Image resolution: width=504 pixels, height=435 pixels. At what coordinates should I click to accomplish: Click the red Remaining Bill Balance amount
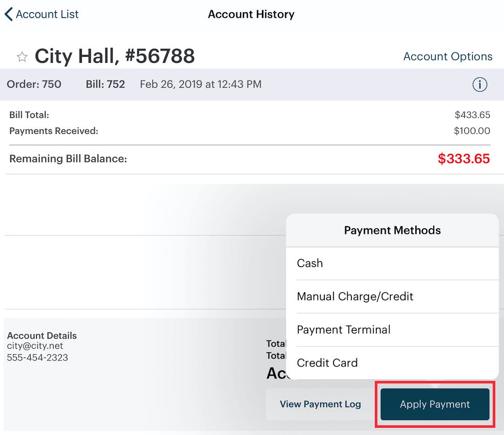click(464, 158)
